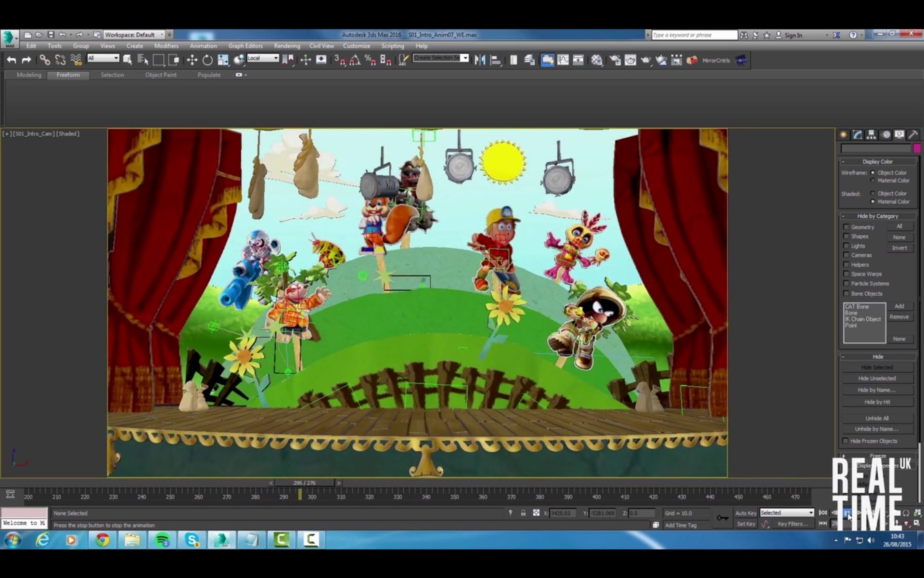The height and width of the screenshot is (578, 924).
Task: Open the Animation menu
Action: point(203,46)
